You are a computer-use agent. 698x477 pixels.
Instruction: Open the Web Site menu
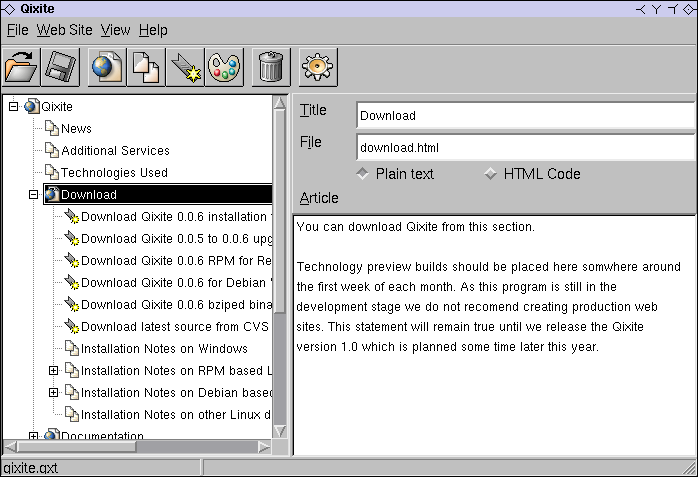65,30
